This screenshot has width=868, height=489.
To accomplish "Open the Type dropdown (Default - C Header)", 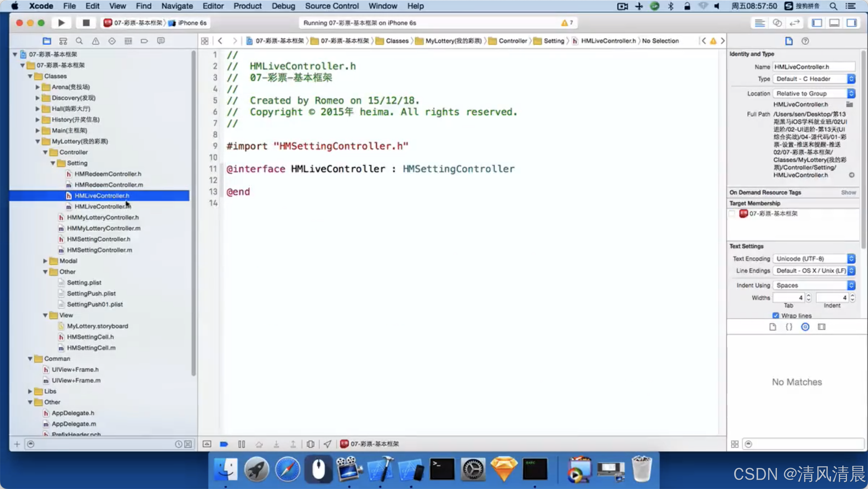I will click(x=814, y=79).
